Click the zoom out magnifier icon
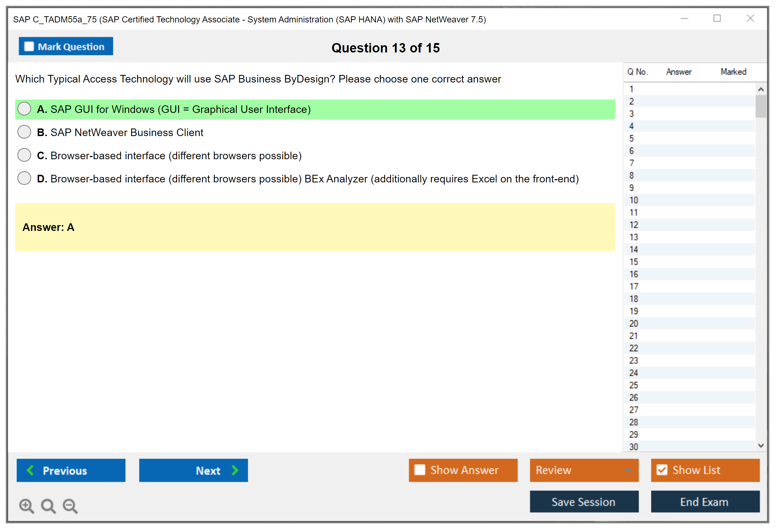Image resolution: width=778 pixels, height=532 pixels. point(70,506)
